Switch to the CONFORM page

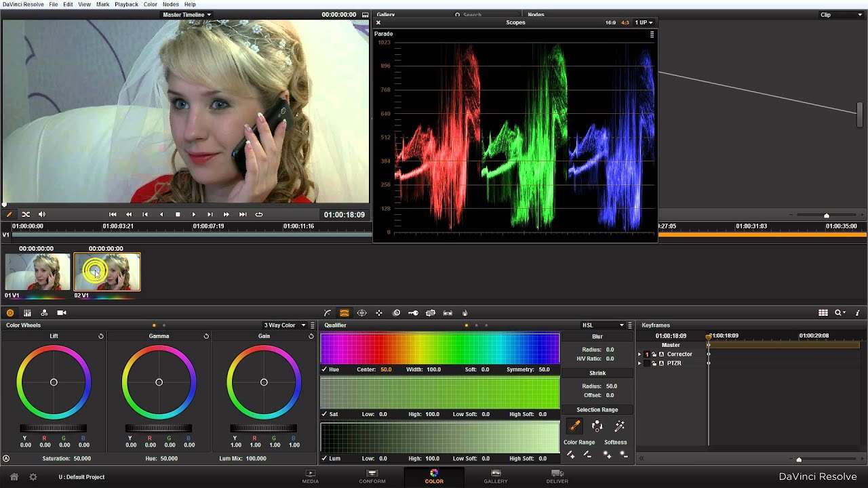372,476
